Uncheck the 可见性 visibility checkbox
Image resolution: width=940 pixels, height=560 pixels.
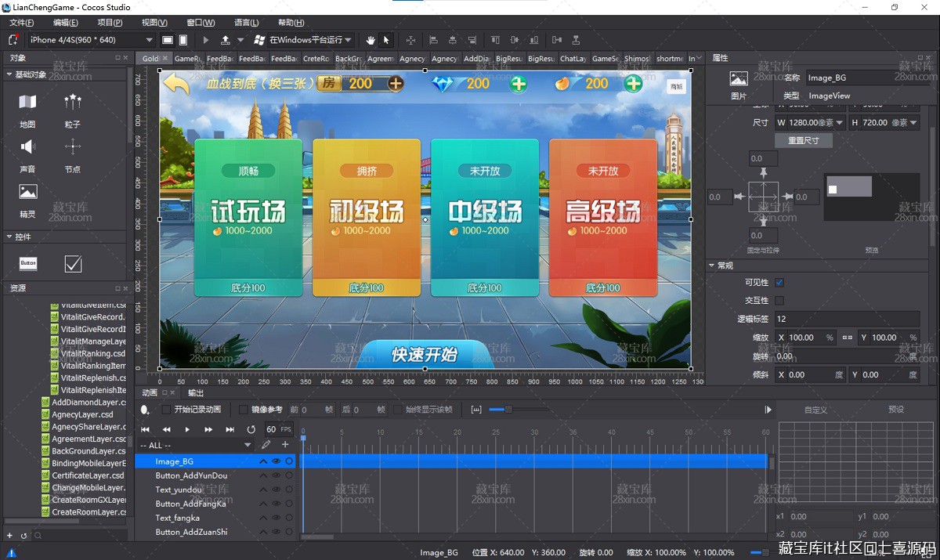pos(779,283)
